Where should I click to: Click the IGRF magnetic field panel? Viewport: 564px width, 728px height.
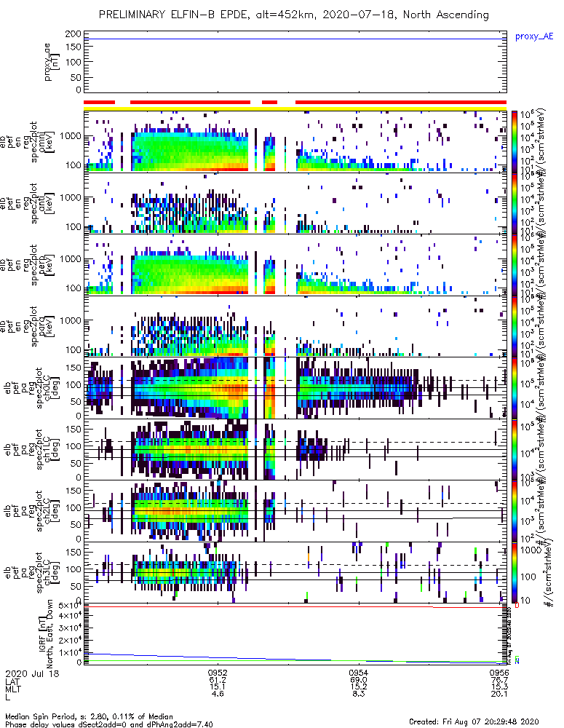pos(295,634)
